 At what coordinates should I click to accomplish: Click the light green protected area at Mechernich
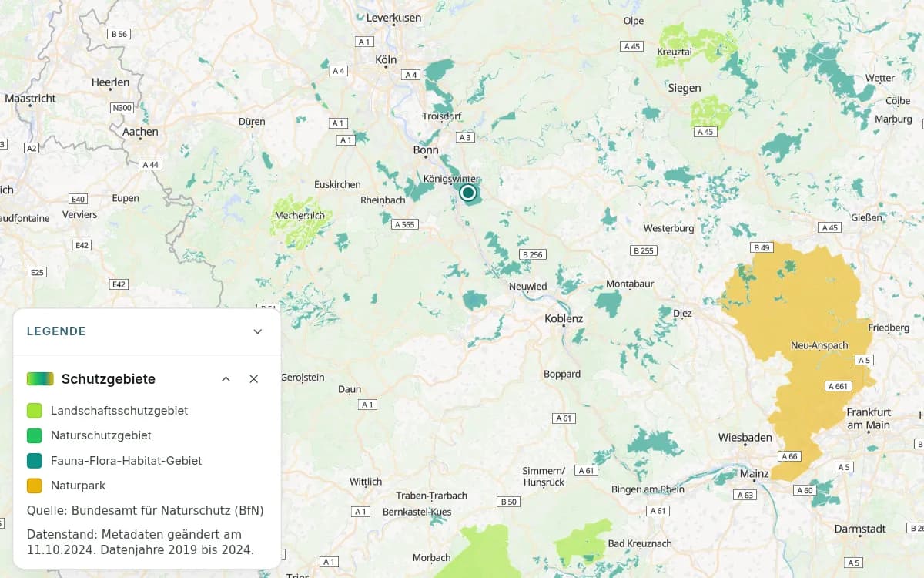tap(302, 222)
